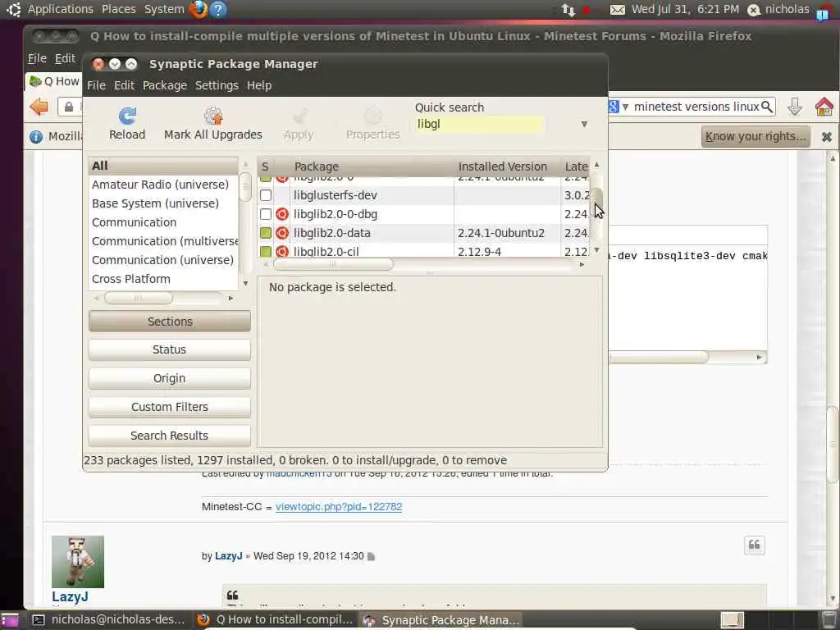Click the Status filter button
The image size is (840, 630).
pyautogui.click(x=170, y=349)
